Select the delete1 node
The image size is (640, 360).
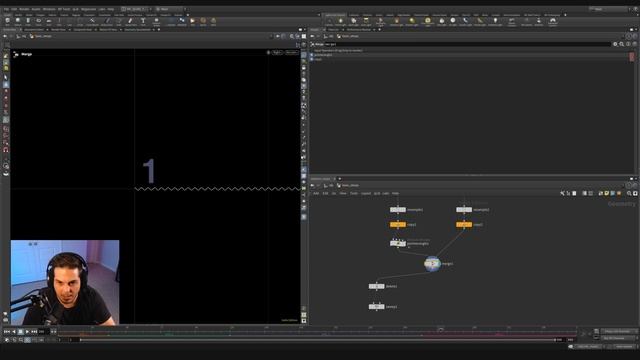[376, 286]
